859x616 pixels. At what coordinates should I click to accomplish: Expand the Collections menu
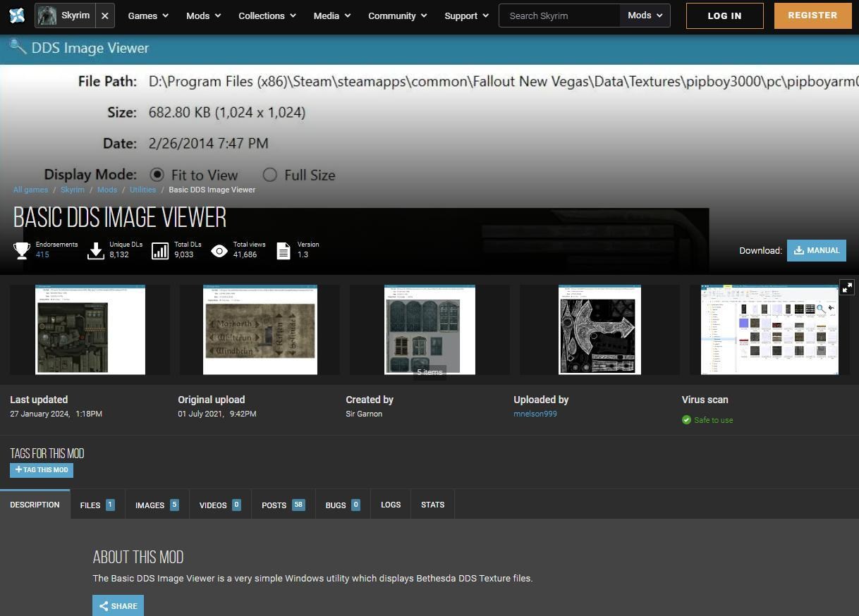click(x=267, y=16)
